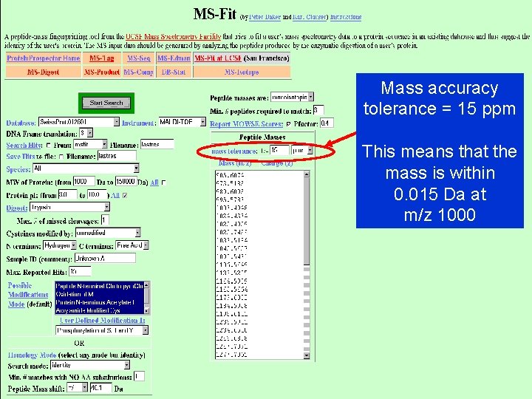This screenshot has height=399, width=532.
Task: Toggle the Report MOWSE Scores checkbox
Action: click(288, 124)
